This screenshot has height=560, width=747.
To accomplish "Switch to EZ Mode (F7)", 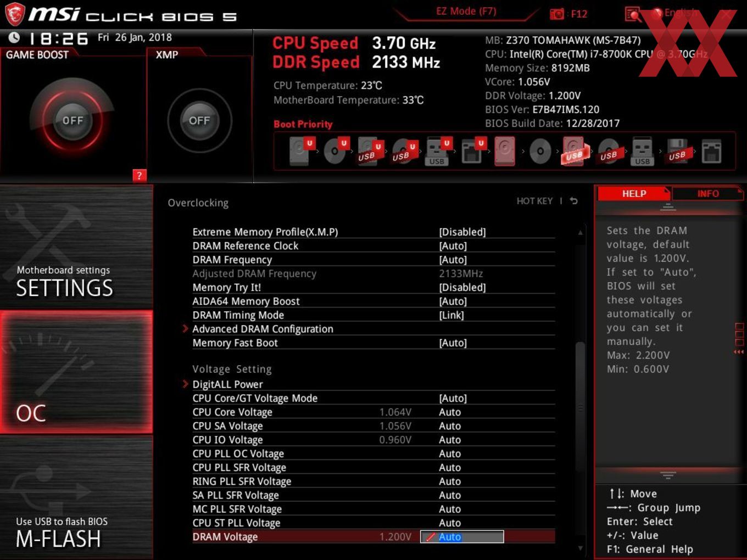I will point(466,12).
